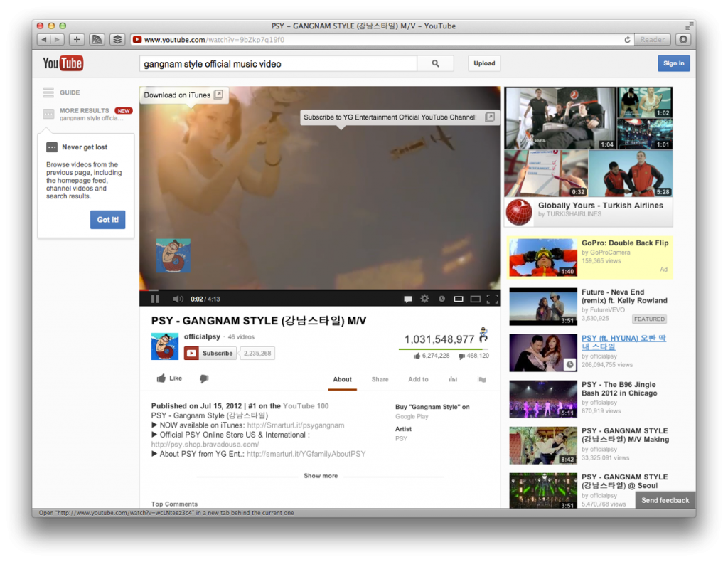Like the video
The width and height of the screenshot is (728, 562).
pos(169,378)
